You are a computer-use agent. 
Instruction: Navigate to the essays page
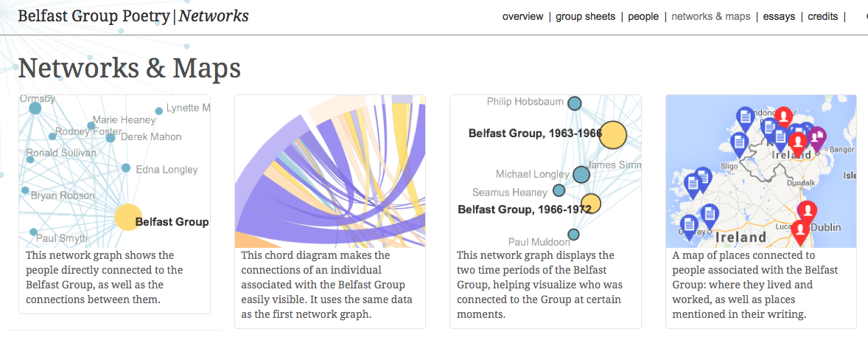(x=779, y=16)
